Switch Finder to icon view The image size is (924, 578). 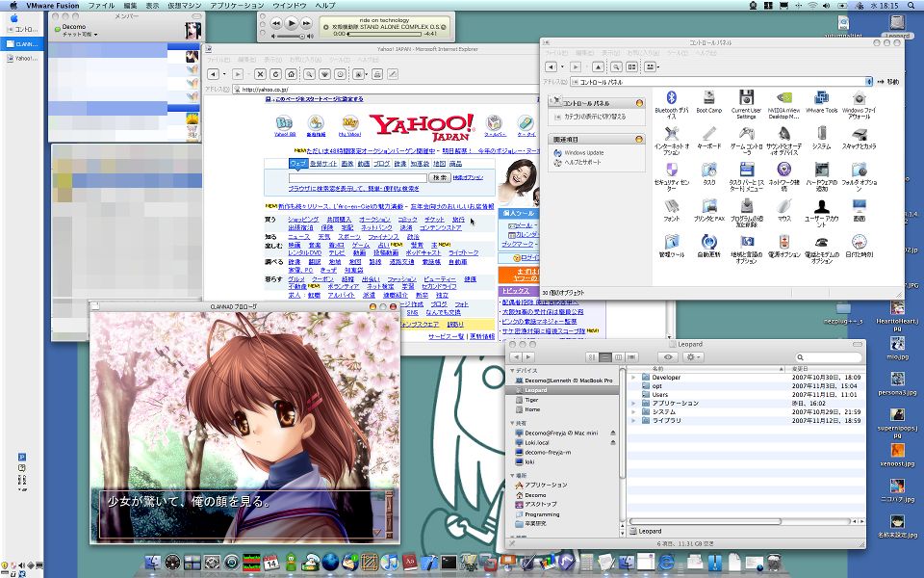[592, 357]
